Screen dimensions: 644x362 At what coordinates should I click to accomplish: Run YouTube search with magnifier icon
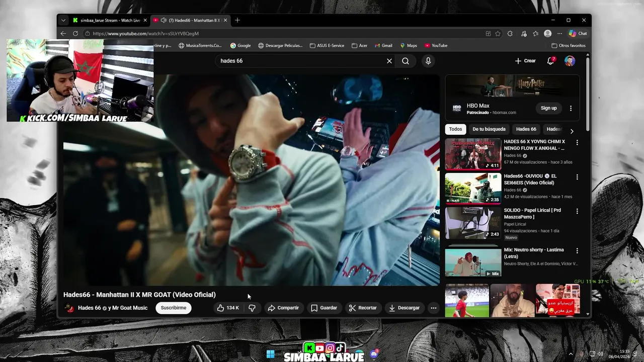coord(406,61)
